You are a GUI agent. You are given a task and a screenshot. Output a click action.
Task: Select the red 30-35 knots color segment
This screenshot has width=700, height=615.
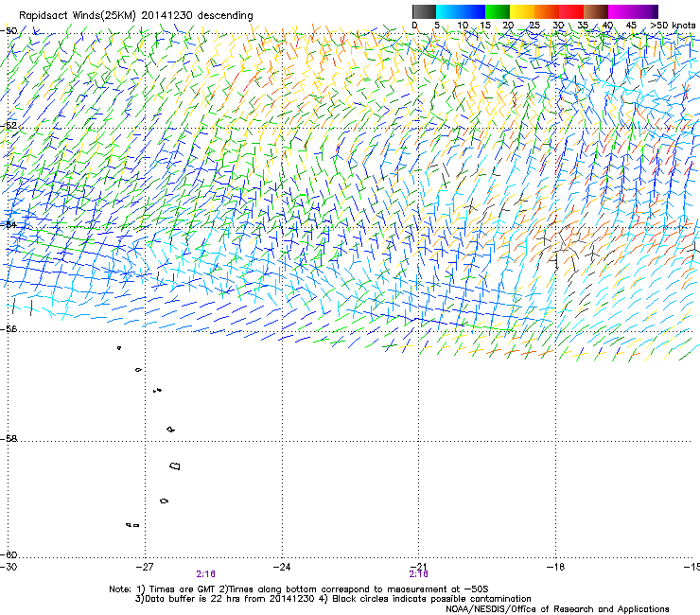point(571,11)
